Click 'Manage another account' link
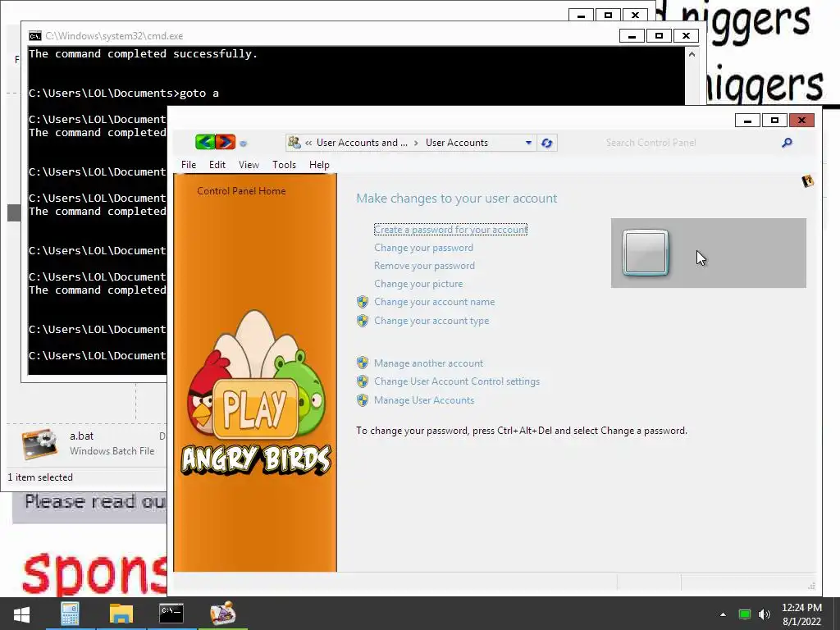This screenshot has width=840, height=630. pyautogui.click(x=428, y=363)
